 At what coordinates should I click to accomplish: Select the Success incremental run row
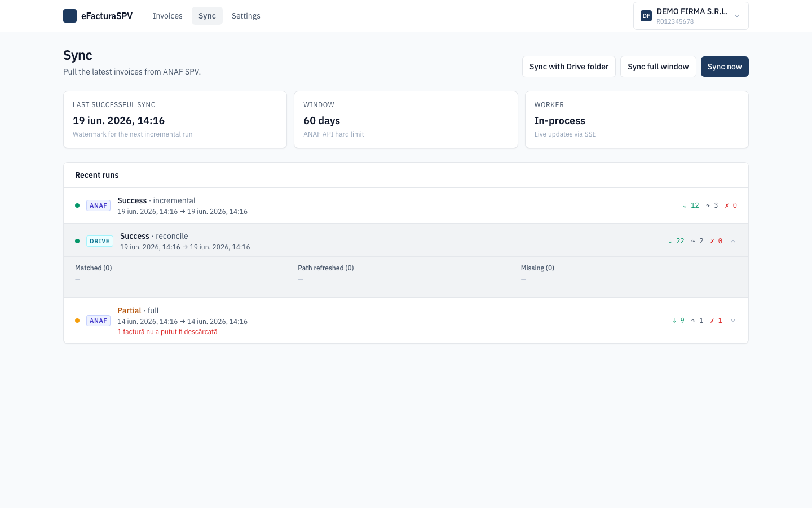click(x=406, y=205)
